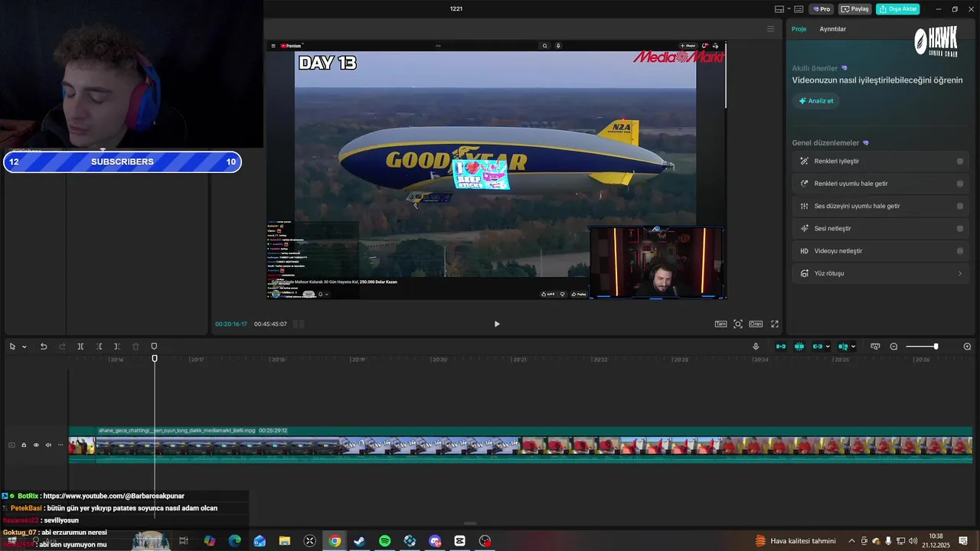This screenshot has height=551, width=980.
Task: Click the Renkleri iyileştir wand icon
Action: coord(804,161)
